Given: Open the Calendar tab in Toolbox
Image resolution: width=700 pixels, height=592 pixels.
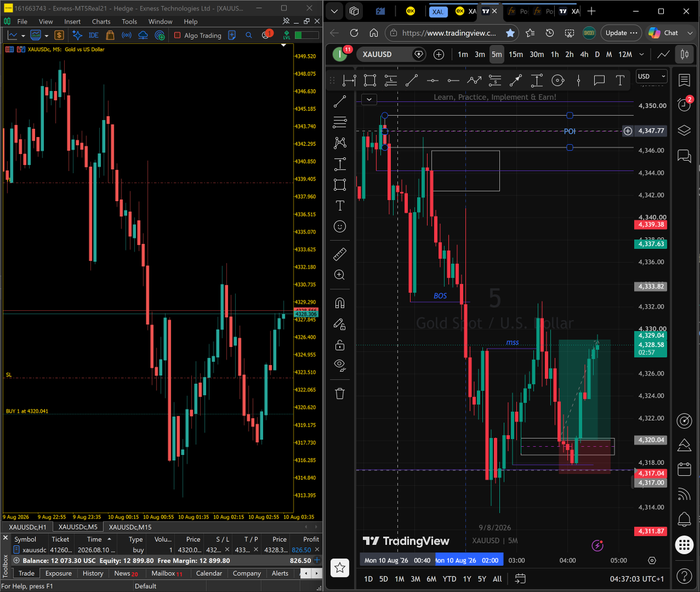Looking at the screenshot, I should [x=209, y=573].
